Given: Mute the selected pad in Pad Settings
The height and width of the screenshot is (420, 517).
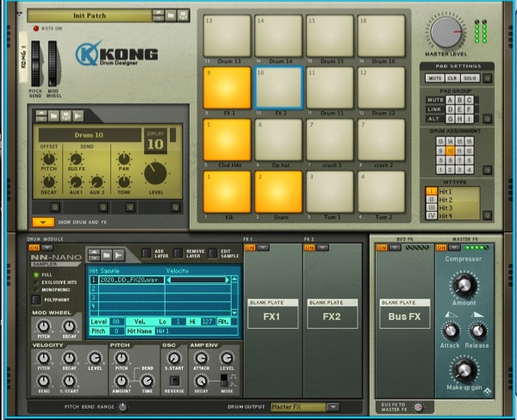Looking at the screenshot, I should click(435, 77).
